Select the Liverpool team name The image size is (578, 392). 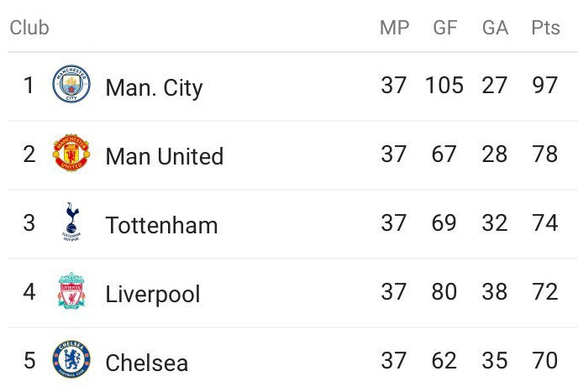tap(153, 295)
